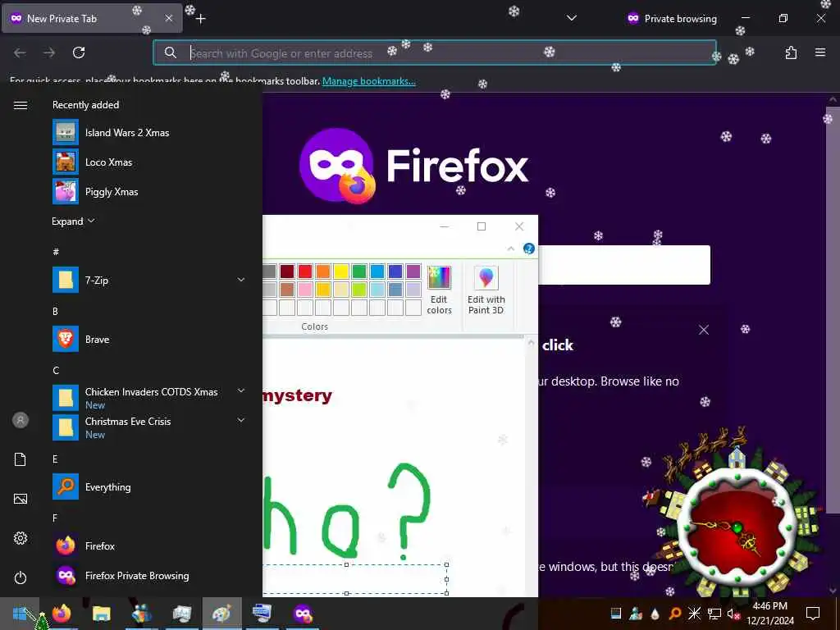Open Firefox Private Browsing taskbar icon
Image resolution: width=840 pixels, height=630 pixels.
(303, 614)
